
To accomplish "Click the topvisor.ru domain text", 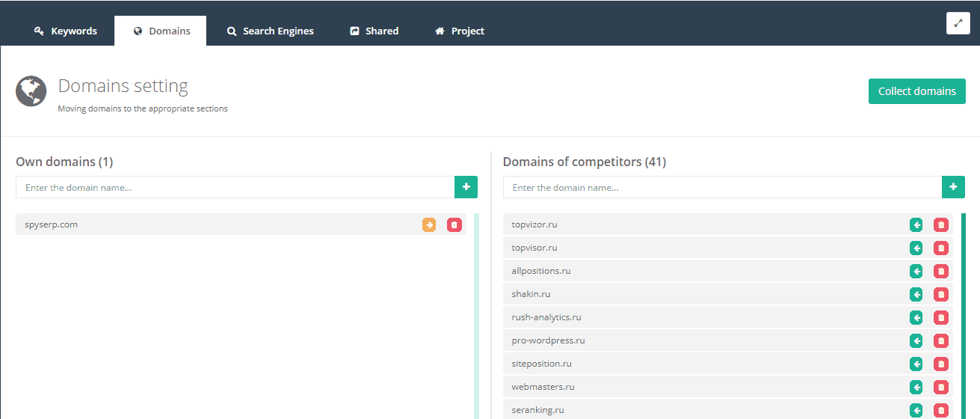I will (x=534, y=248).
